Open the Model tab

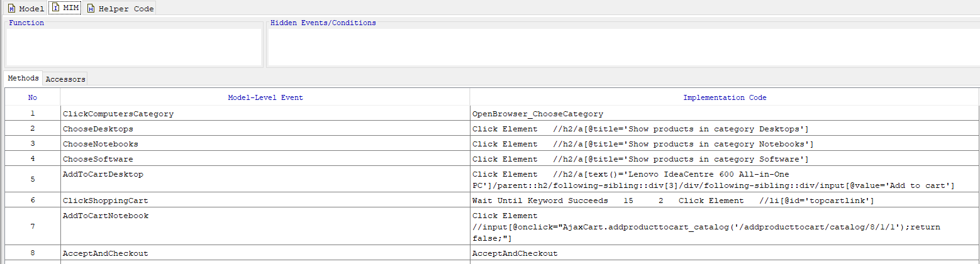tap(26, 9)
